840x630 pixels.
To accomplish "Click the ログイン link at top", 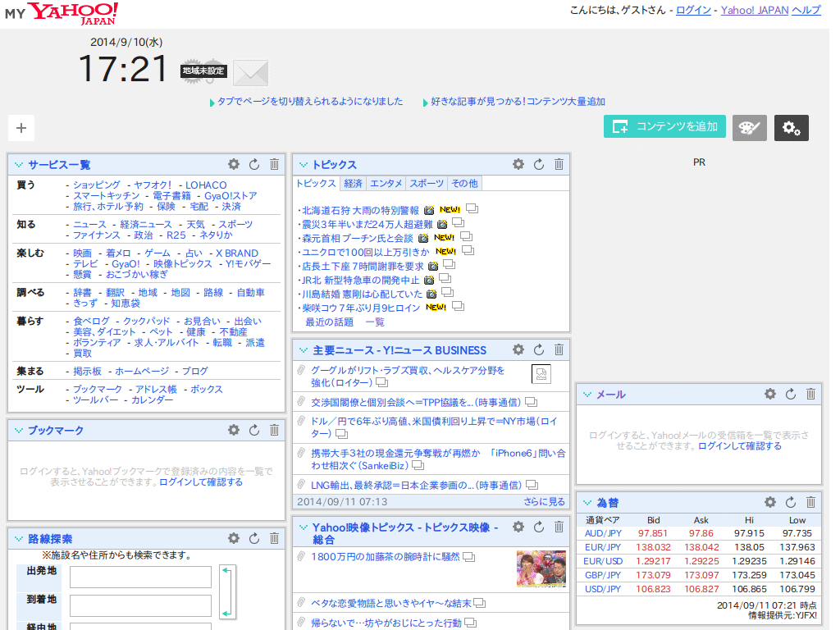I will tap(693, 10).
